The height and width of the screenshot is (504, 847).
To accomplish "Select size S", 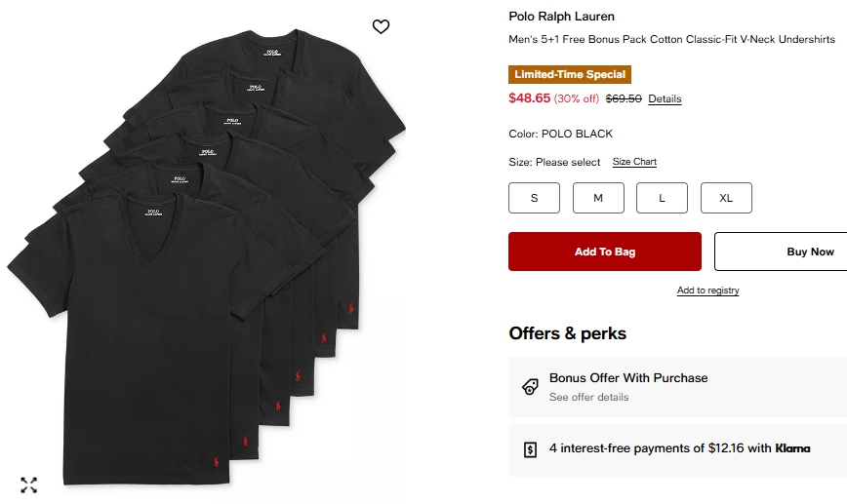I will [534, 198].
